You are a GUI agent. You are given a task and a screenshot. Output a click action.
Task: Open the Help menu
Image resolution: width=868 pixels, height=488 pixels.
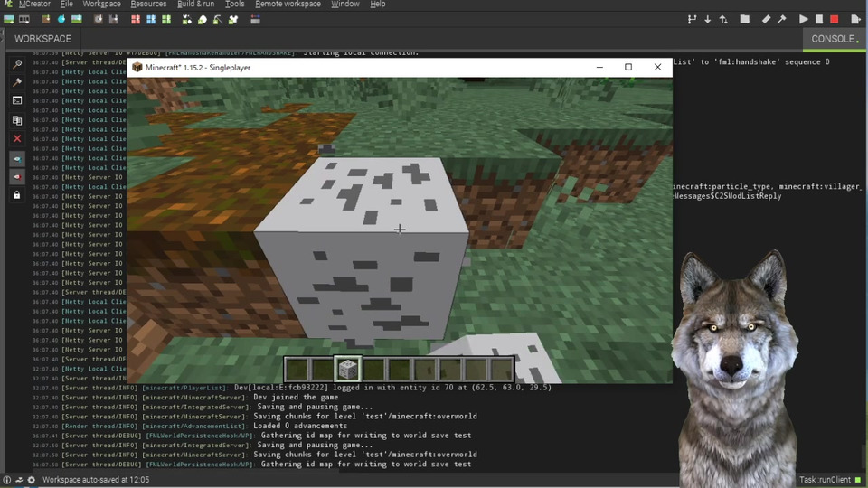point(378,4)
